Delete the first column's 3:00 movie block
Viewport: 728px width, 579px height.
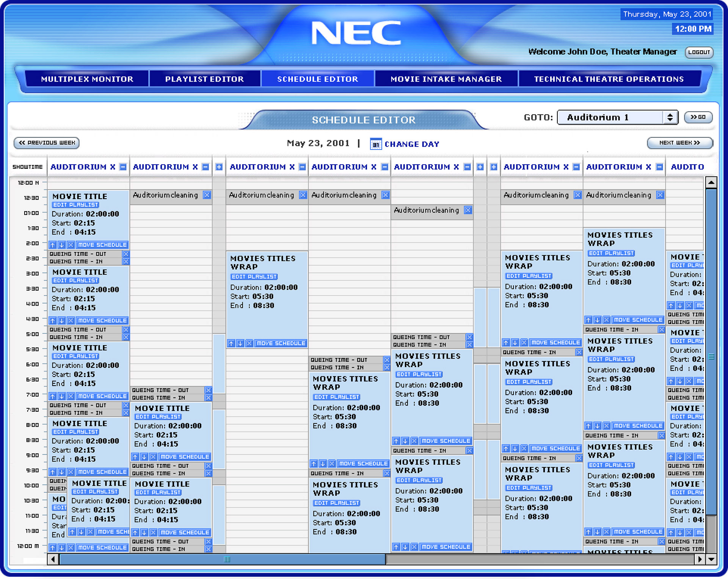(x=71, y=321)
